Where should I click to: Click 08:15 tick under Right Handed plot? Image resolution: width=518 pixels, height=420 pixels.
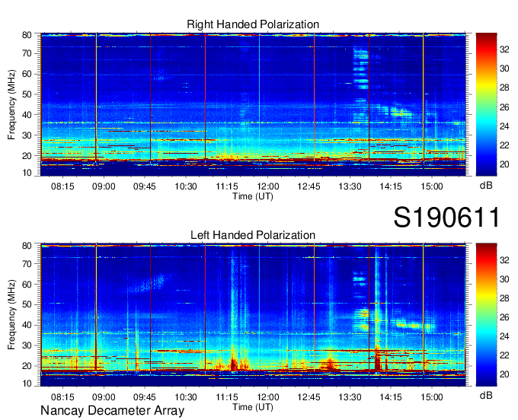[x=62, y=186]
